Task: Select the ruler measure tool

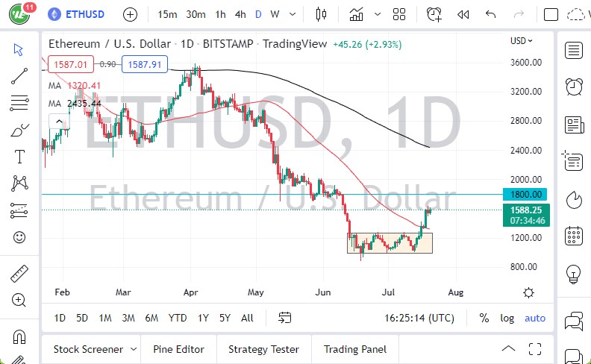Action: [x=19, y=274]
